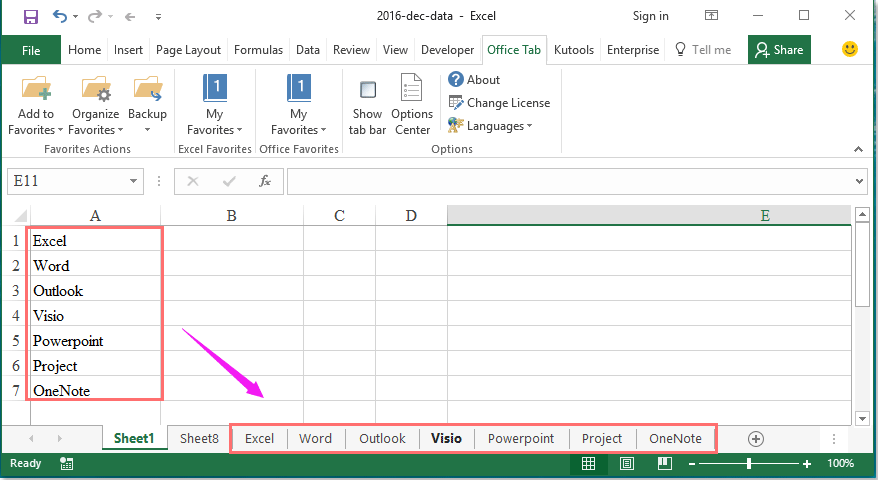Add a new sheet with plus icon
The width and height of the screenshot is (878, 480).
click(755, 439)
